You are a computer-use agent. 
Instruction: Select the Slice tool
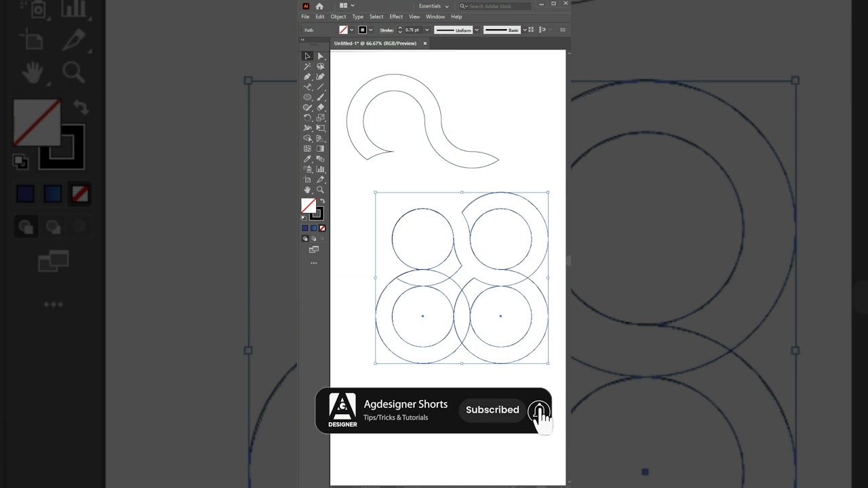point(321,180)
